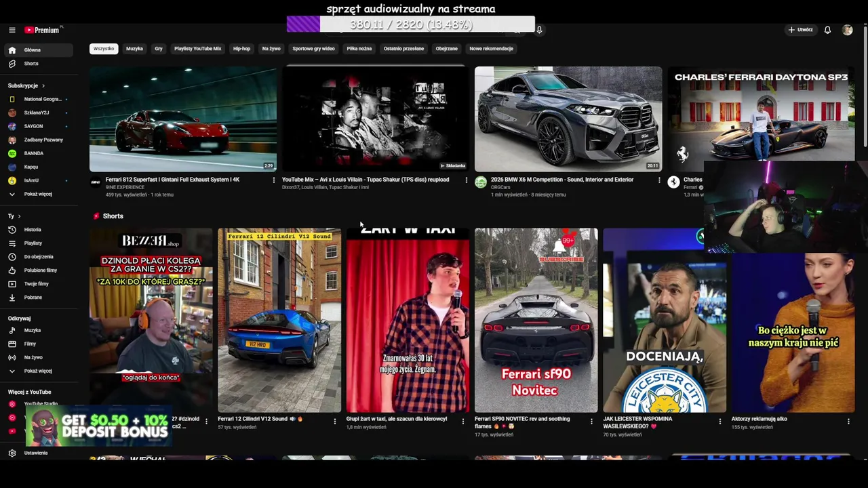This screenshot has width=868, height=488.
Task: Select the Wszystko filter chip
Action: pyautogui.click(x=104, y=49)
